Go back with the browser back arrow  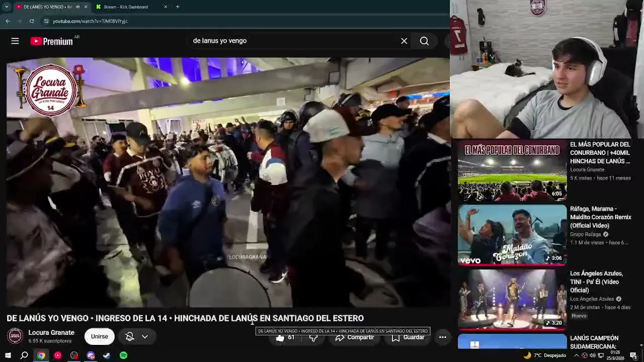click(8, 21)
